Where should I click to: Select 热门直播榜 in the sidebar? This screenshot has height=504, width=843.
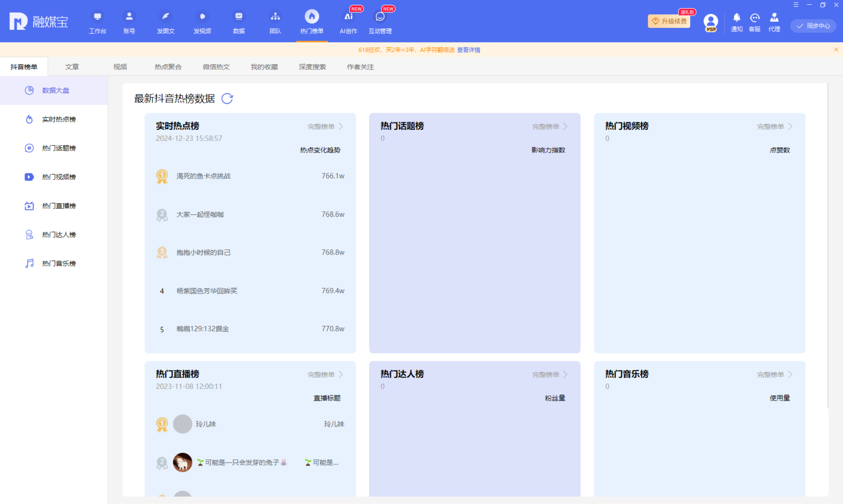[54, 206]
